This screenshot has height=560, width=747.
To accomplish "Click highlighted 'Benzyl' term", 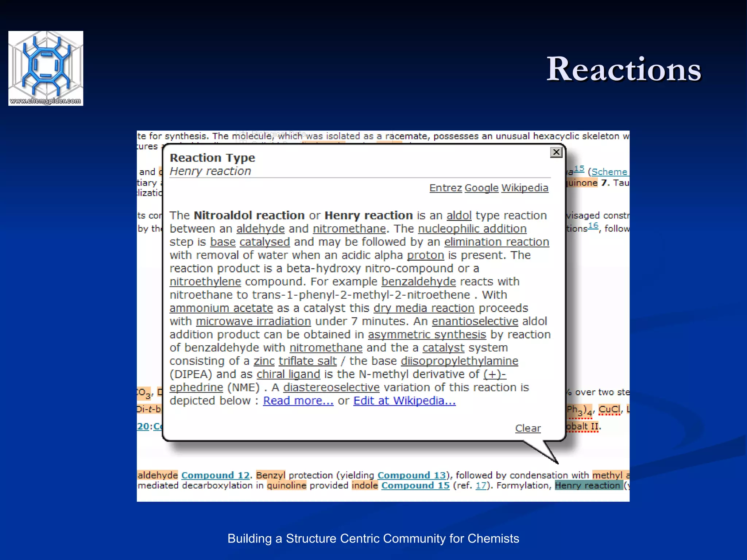I will click(x=271, y=475).
